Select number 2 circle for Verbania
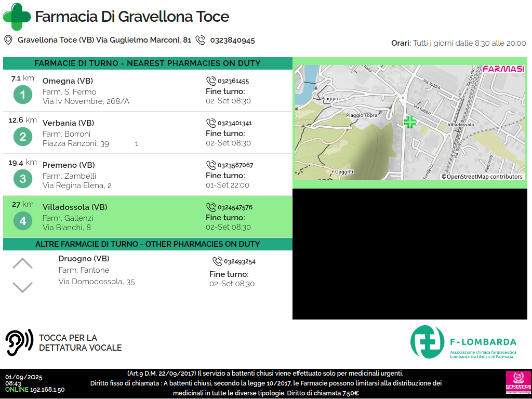This screenshot has width=532, height=399. point(23,137)
